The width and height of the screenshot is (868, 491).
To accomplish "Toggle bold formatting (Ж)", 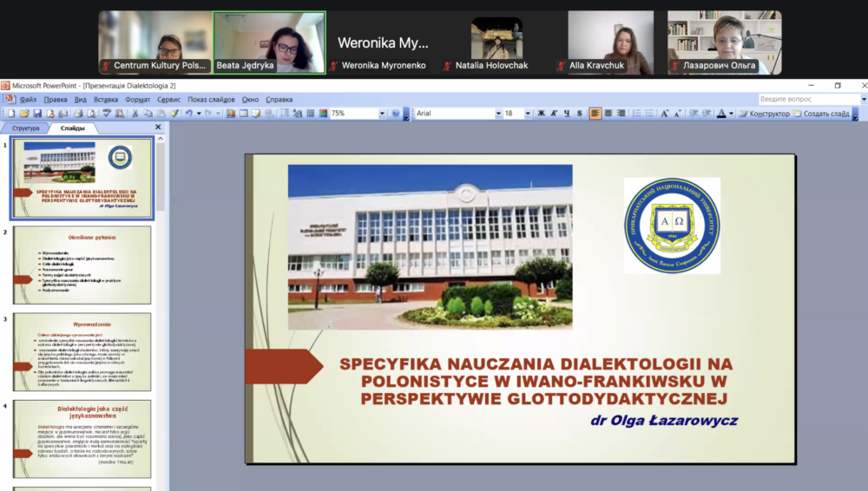I will pos(541,114).
